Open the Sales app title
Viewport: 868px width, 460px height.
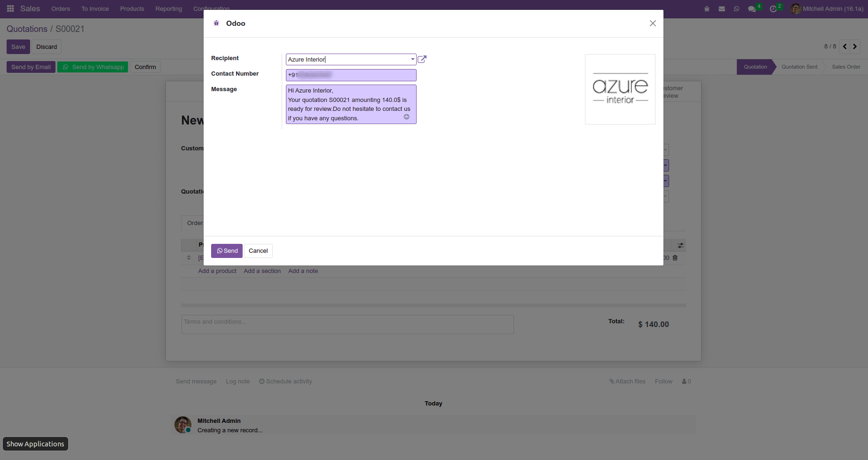[30, 8]
